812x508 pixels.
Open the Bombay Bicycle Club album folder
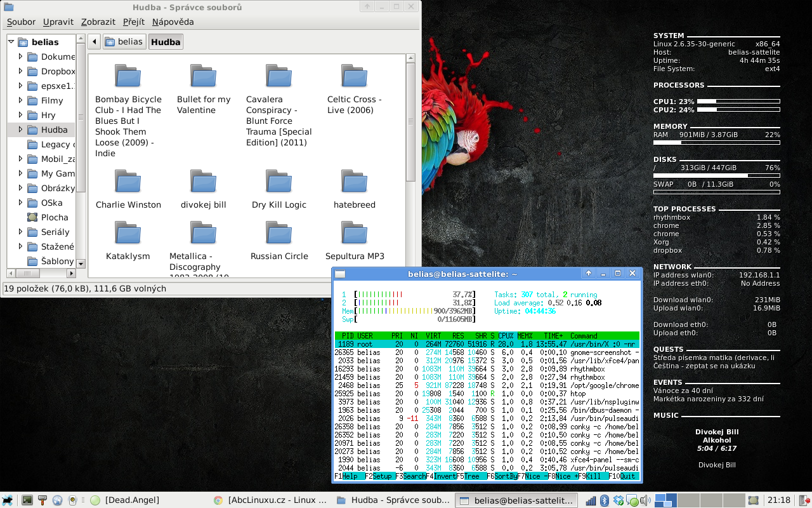[x=128, y=76]
